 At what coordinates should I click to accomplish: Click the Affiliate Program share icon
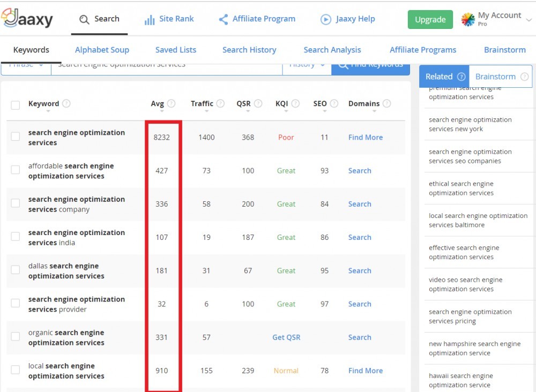click(223, 19)
